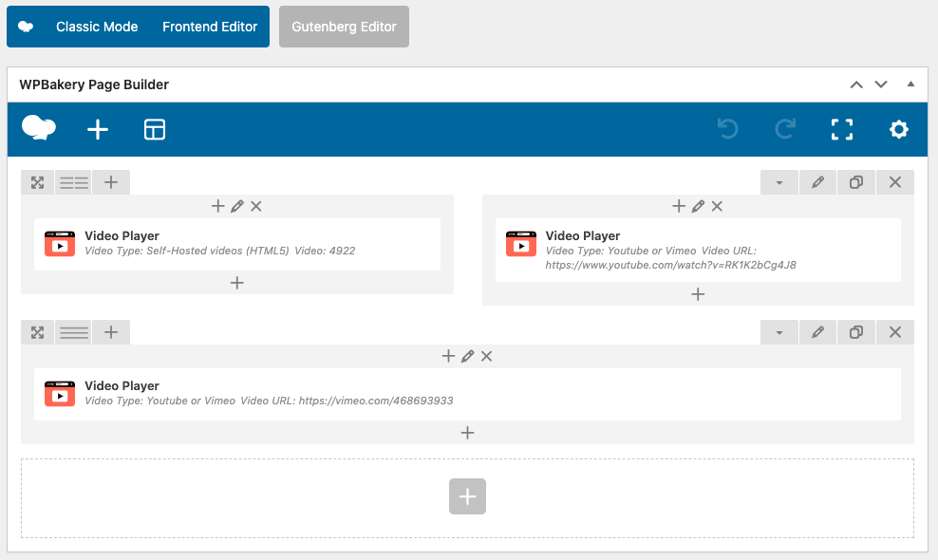The image size is (938, 560).
Task: Click the WPBakery cloud logo in the blue toolbar
Action: (39, 129)
